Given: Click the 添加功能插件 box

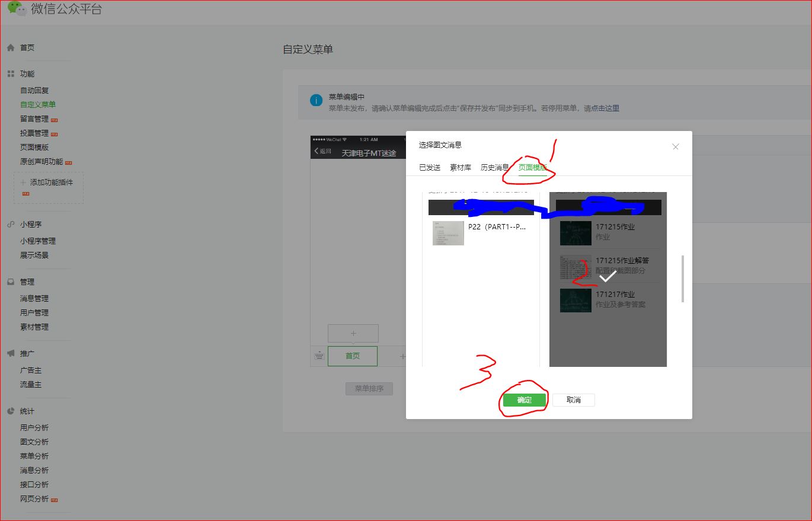Looking at the screenshot, I should pos(49,188).
